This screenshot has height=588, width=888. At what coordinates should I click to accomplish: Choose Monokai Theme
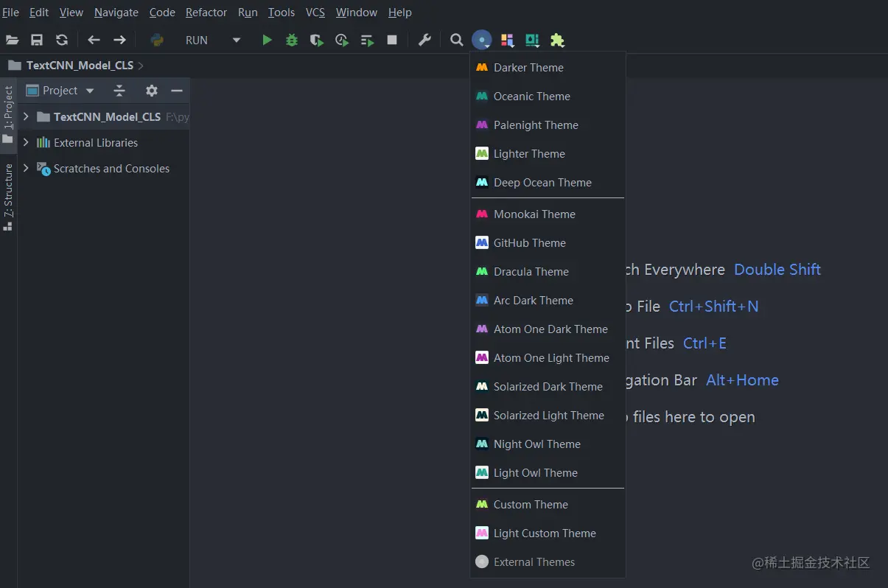point(548,214)
